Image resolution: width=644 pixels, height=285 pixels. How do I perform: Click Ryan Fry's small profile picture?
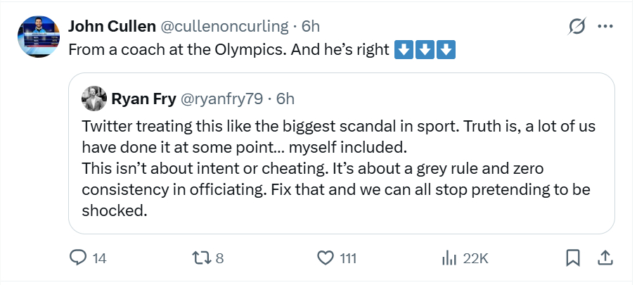pos(94,99)
